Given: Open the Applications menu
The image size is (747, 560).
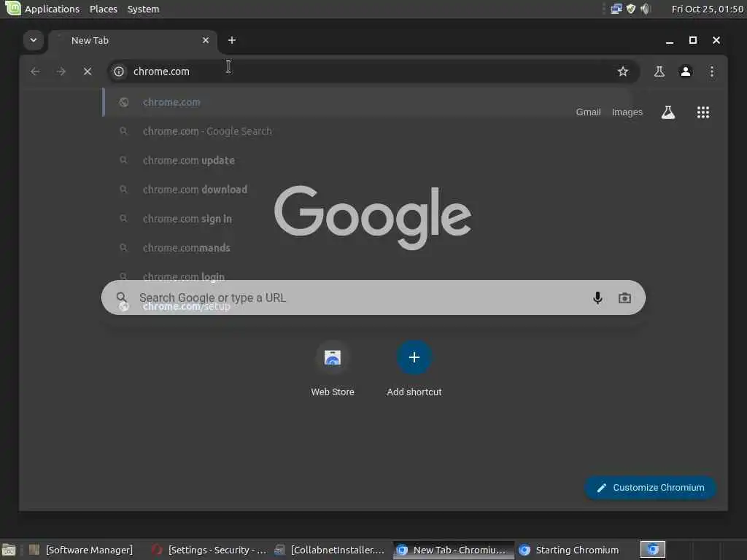Looking at the screenshot, I should (x=42, y=9).
